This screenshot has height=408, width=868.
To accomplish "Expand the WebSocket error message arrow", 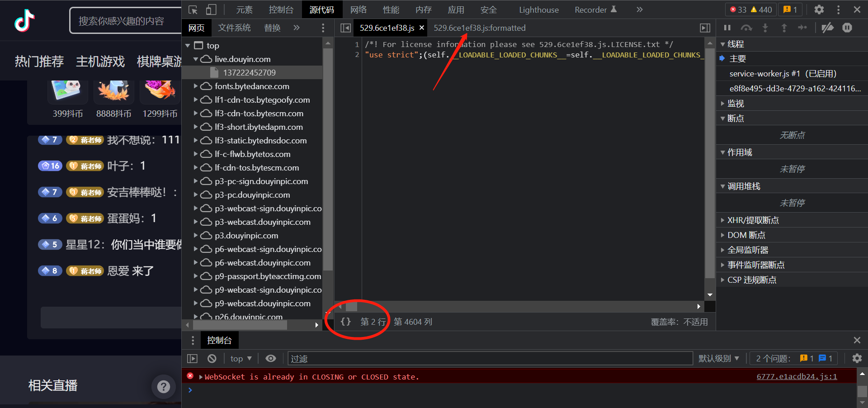I will coord(201,377).
